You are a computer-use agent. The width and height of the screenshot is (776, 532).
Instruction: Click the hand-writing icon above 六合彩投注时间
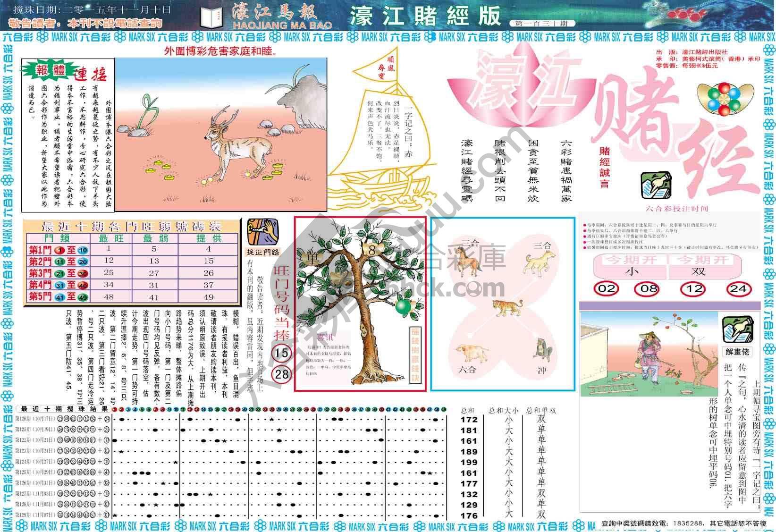point(655,186)
